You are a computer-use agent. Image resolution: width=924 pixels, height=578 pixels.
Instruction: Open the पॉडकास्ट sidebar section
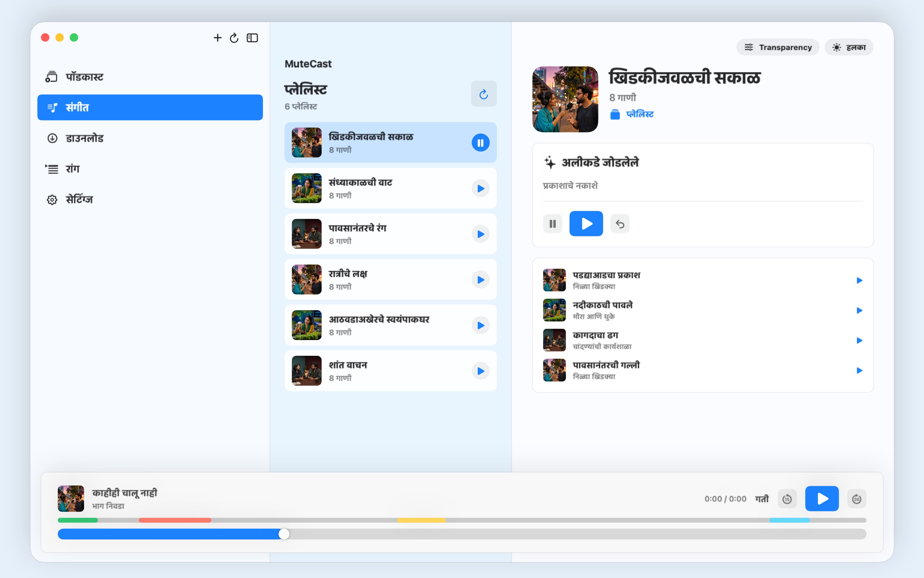pyautogui.click(x=150, y=77)
